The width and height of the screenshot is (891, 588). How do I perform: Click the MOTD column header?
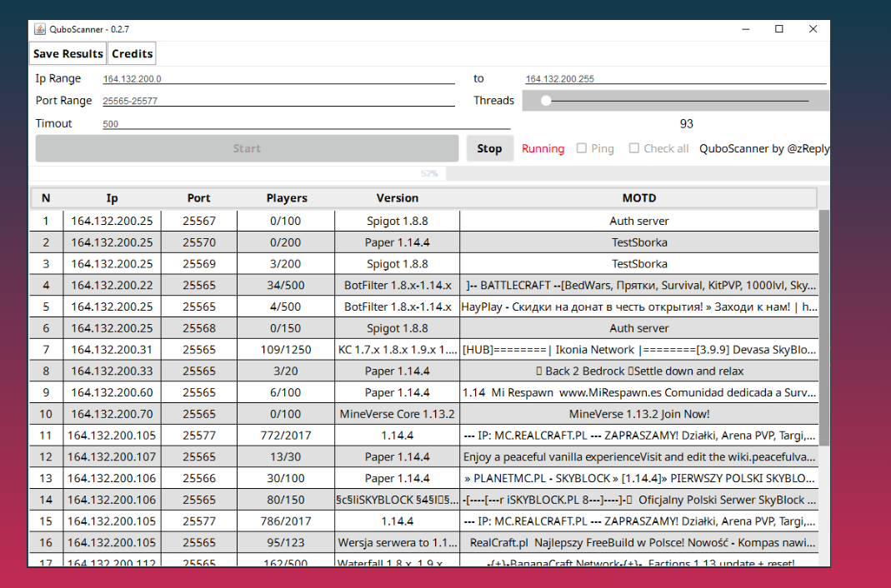pyautogui.click(x=639, y=198)
